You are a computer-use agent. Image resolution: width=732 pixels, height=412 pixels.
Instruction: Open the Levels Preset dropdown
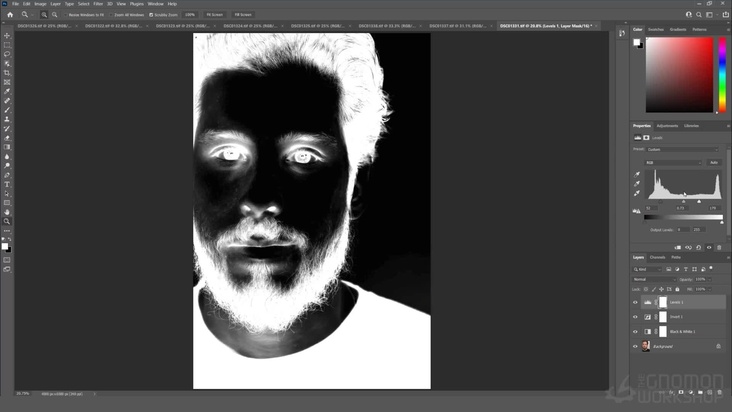coord(683,150)
